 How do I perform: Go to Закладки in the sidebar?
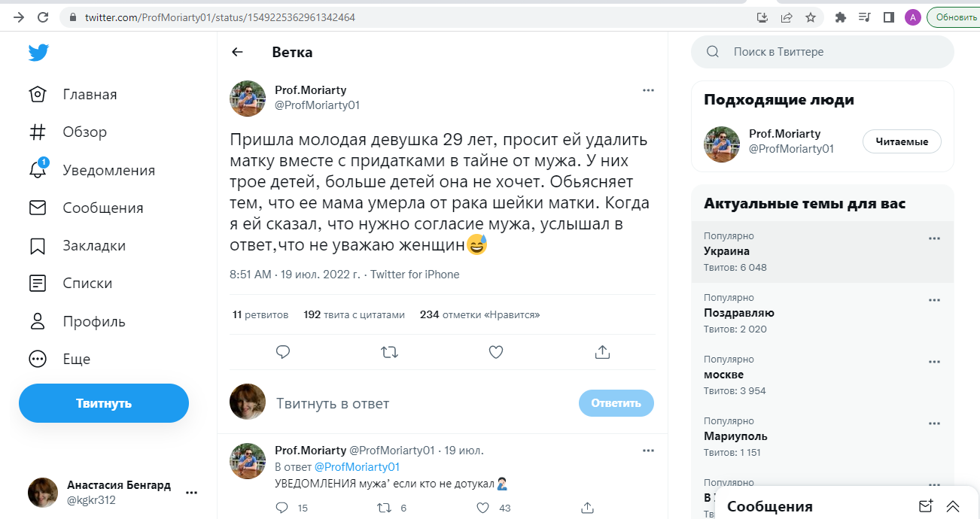click(x=94, y=246)
